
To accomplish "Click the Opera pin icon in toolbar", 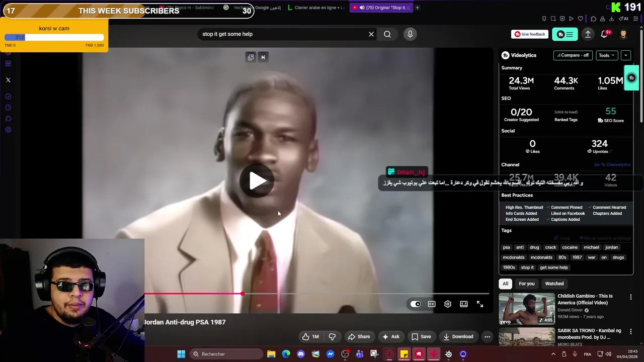I will click(544, 19).
